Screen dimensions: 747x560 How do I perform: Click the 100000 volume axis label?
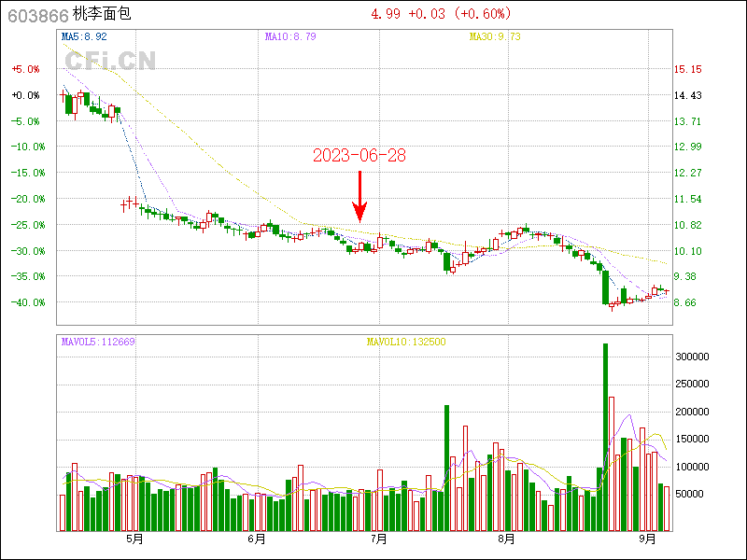[692, 468]
